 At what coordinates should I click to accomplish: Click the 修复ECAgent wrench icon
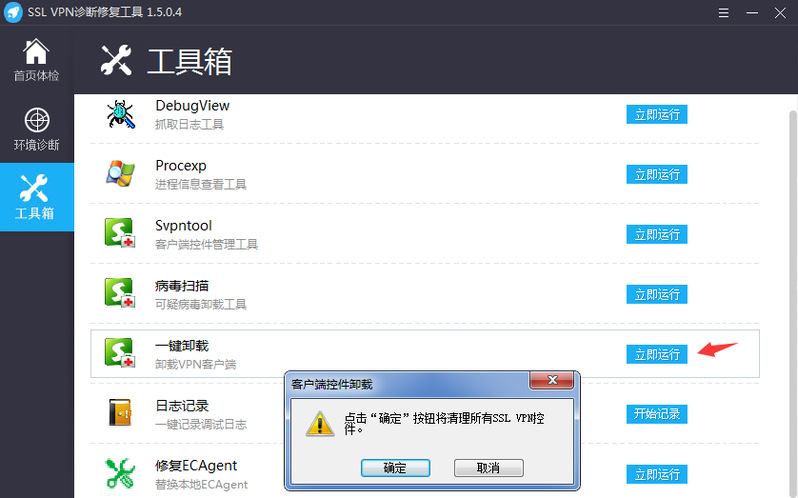pos(120,474)
